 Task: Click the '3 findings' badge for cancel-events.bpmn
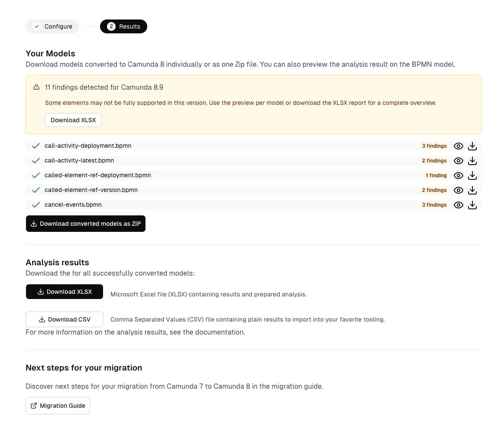[x=434, y=205]
